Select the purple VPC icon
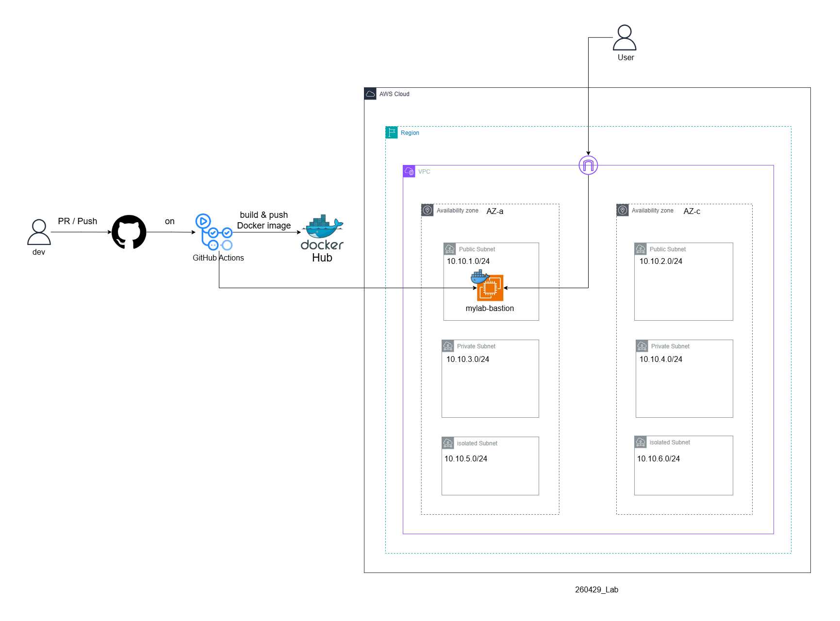The width and height of the screenshot is (840, 621). pos(409,171)
